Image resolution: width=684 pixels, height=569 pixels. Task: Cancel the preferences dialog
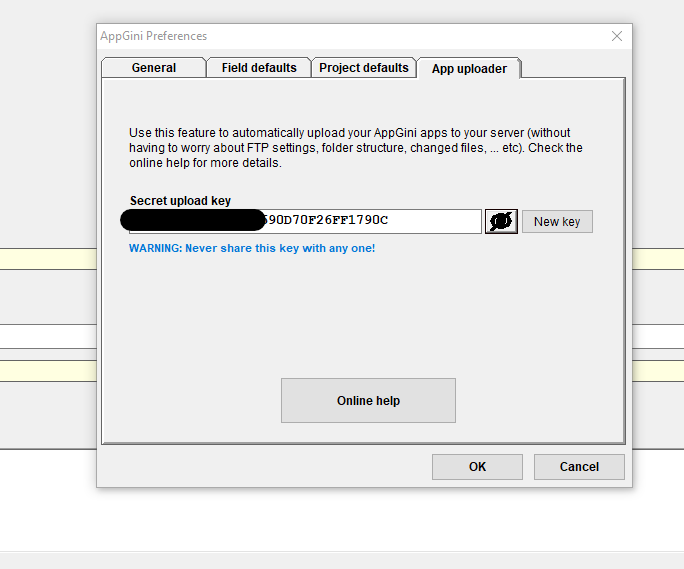click(579, 467)
